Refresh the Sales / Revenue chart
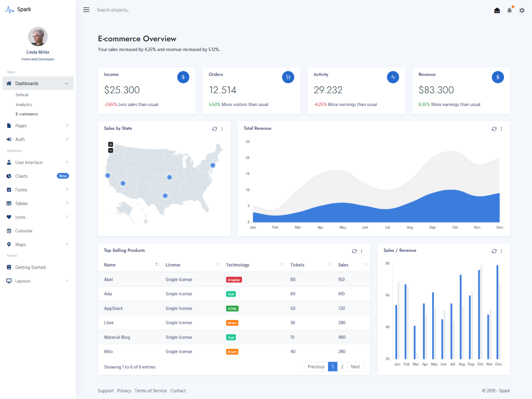The image size is (532, 399). point(494,251)
